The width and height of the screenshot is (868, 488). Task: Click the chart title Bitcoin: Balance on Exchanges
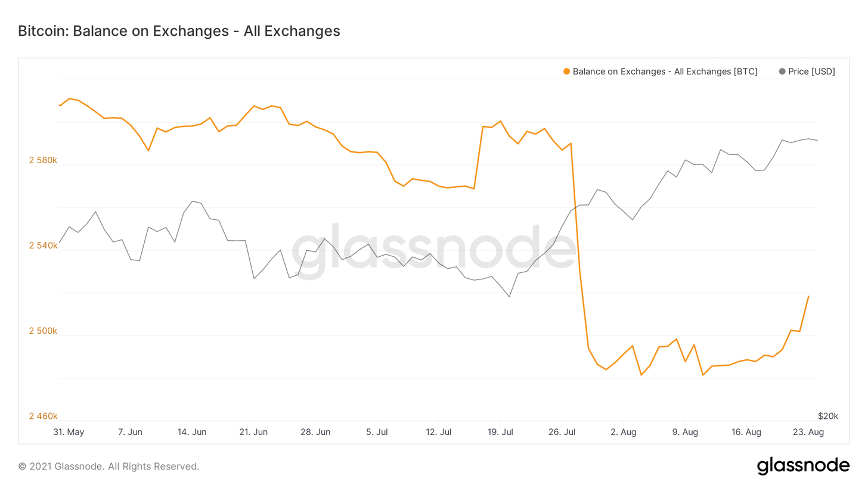click(x=179, y=31)
